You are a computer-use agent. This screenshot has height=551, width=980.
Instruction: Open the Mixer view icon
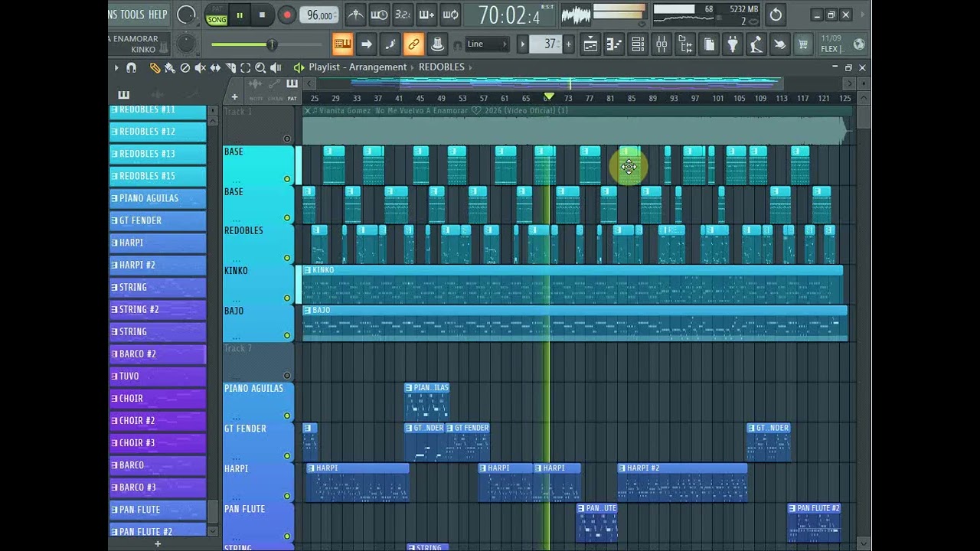[661, 44]
